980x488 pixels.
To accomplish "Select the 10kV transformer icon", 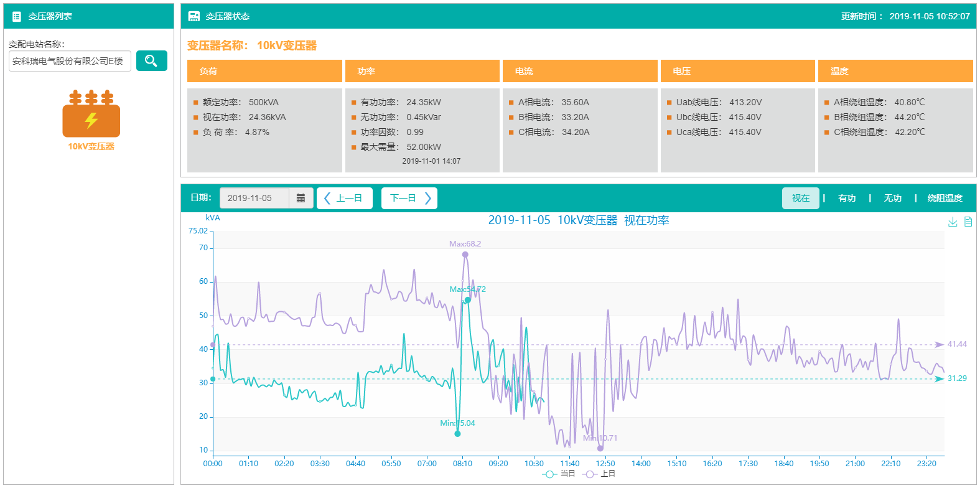I will tap(91, 115).
